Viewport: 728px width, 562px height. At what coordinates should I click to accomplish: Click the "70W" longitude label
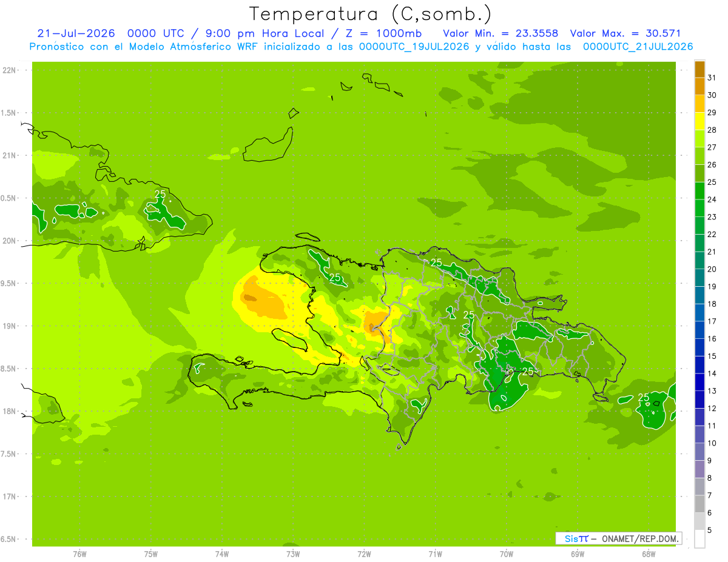click(x=506, y=554)
